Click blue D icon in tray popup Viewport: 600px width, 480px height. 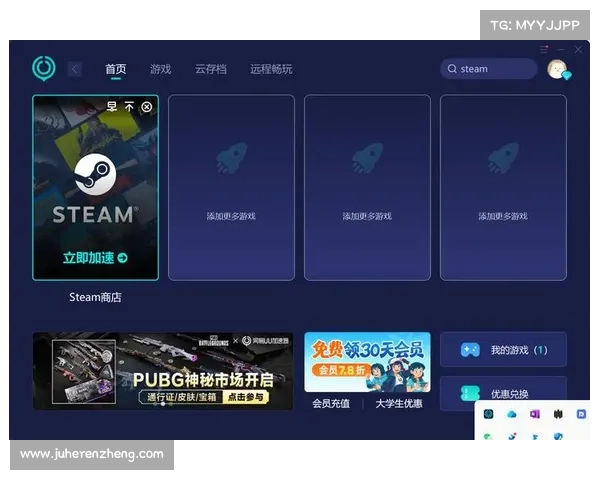pos(581,414)
